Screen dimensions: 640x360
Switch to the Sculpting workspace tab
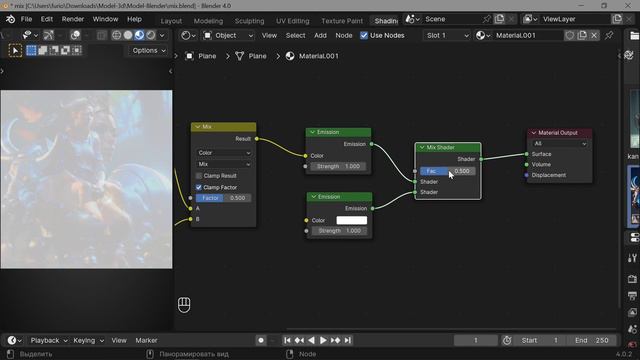pos(249,21)
